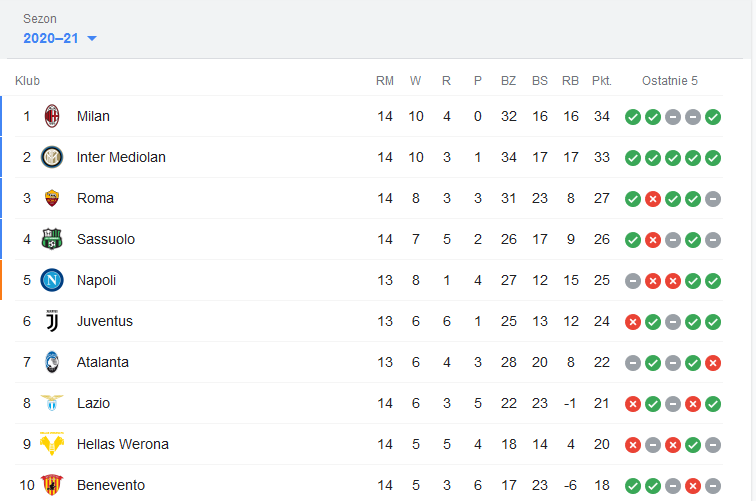This screenshot has height=501, width=756.
Task: Click the Juventus club crest
Action: (52, 321)
